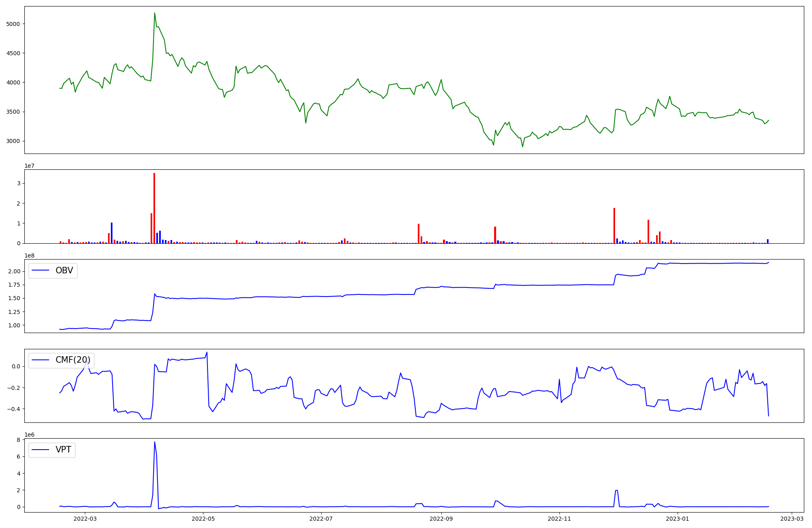The image size is (812, 528).
Task: Click the VPT spike peak in April 2022
Action: point(155,442)
